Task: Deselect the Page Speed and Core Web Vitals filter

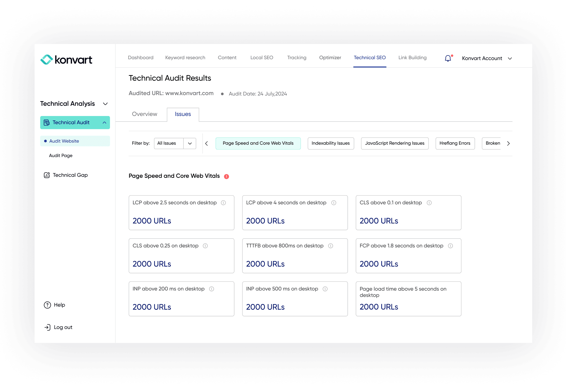Action: coord(258,143)
